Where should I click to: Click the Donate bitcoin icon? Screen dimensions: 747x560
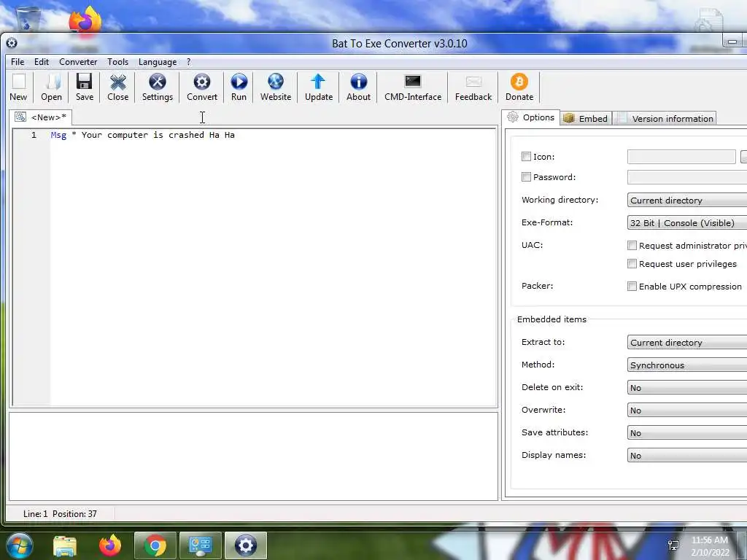coord(519,87)
